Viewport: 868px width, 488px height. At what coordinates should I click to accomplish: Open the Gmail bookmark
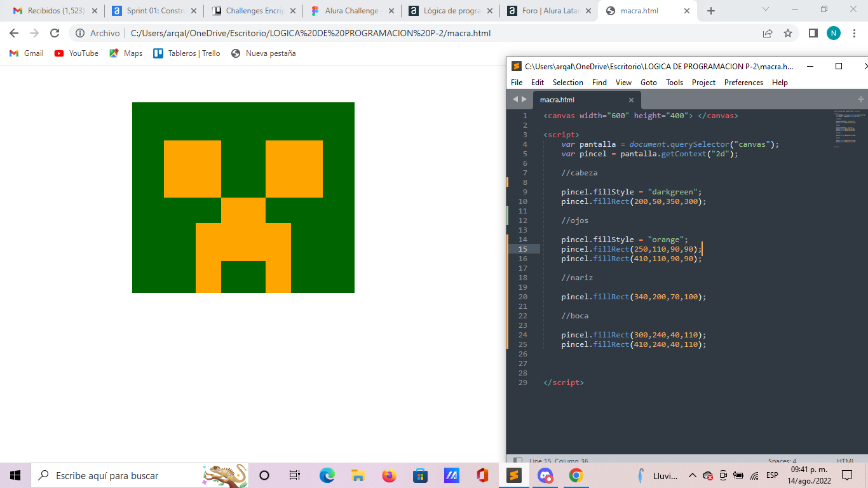click(27, 53)
